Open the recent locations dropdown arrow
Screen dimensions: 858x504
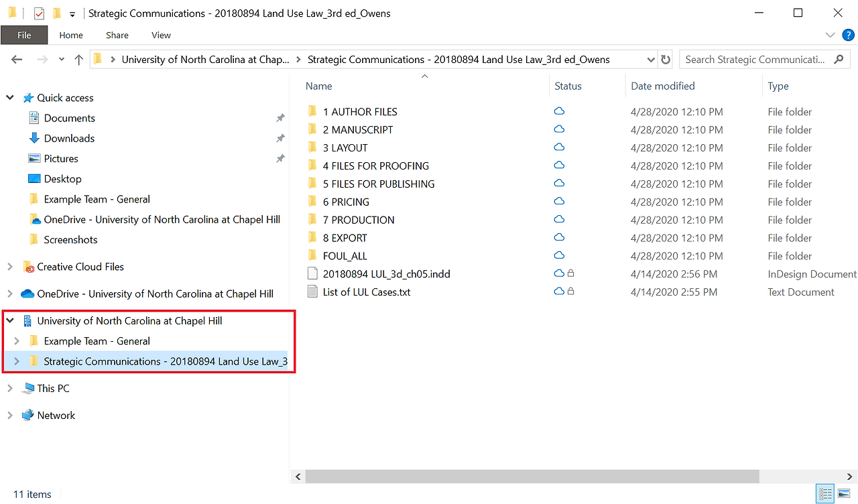point(62,60)
